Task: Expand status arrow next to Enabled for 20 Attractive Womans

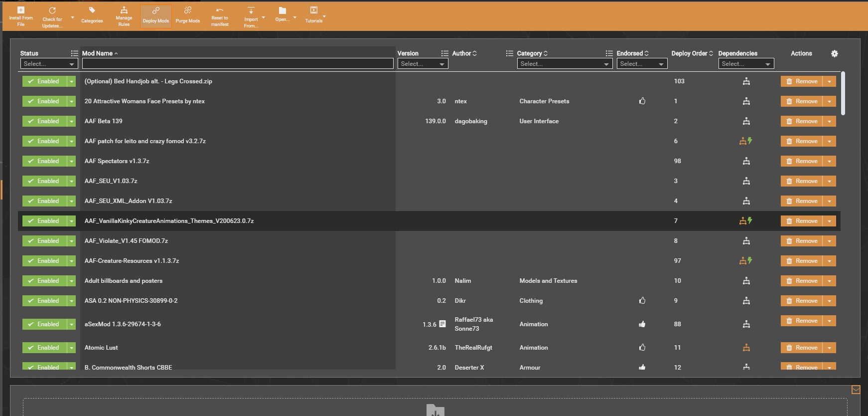Action: (x=72, y=101)
